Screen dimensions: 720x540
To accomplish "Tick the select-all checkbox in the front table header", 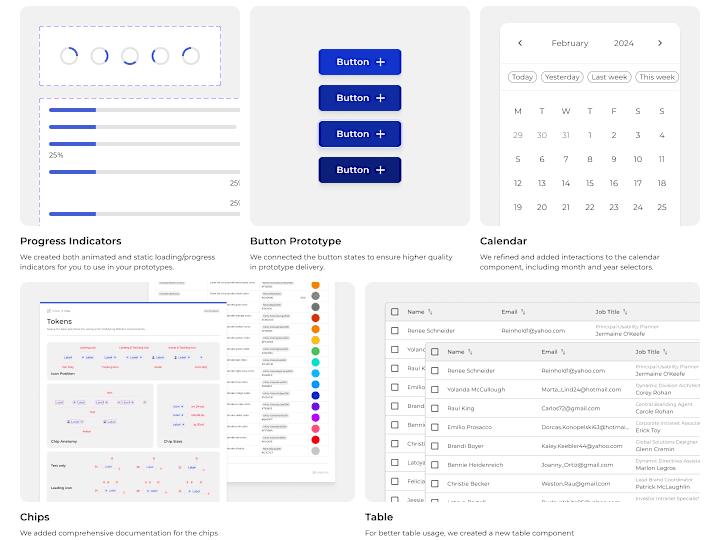I will pos(435,352).
